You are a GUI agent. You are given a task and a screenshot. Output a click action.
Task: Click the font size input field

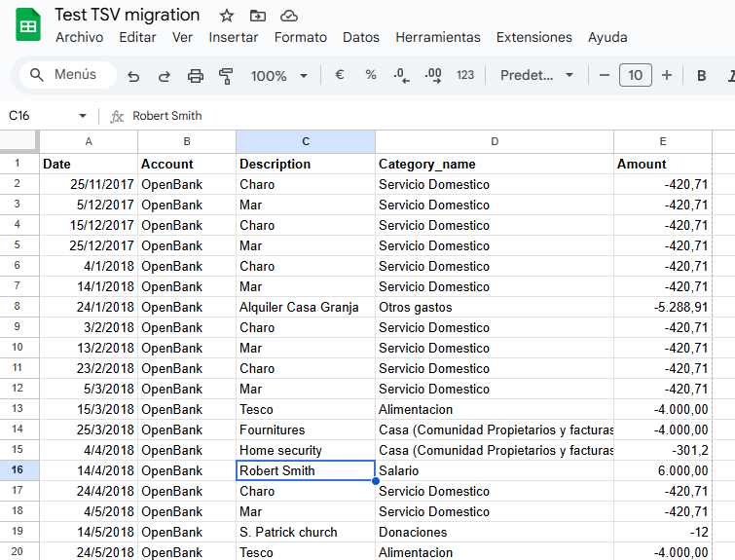click(635, 75)
